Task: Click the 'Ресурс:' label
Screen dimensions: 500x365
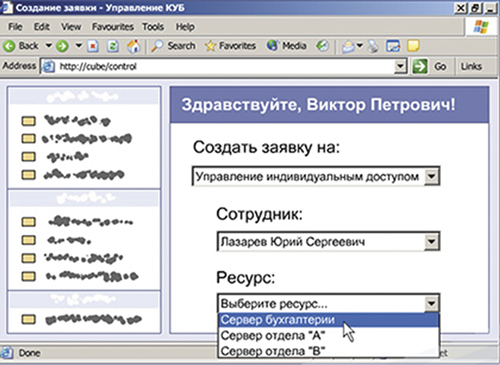Action: [x=246, y=277]
